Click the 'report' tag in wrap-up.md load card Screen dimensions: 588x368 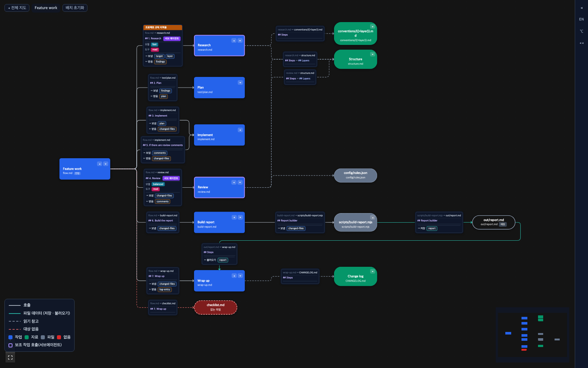pos(223,260)
